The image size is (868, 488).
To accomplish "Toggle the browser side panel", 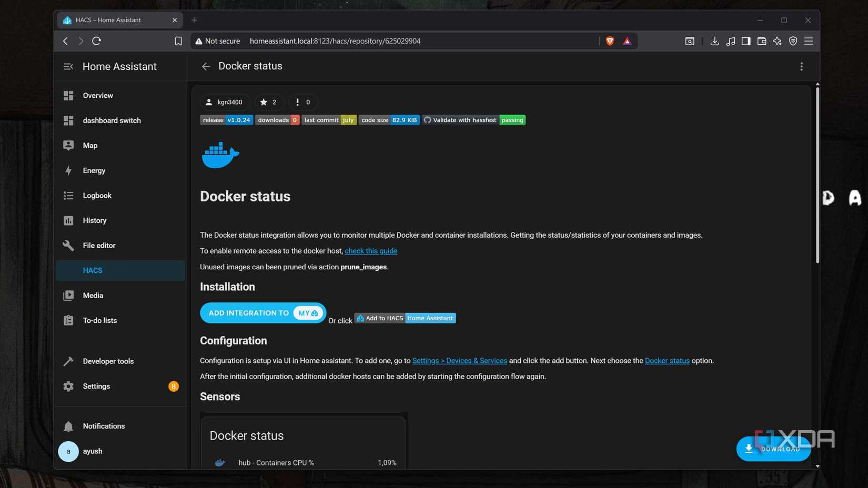I will [x=746, y=40].
